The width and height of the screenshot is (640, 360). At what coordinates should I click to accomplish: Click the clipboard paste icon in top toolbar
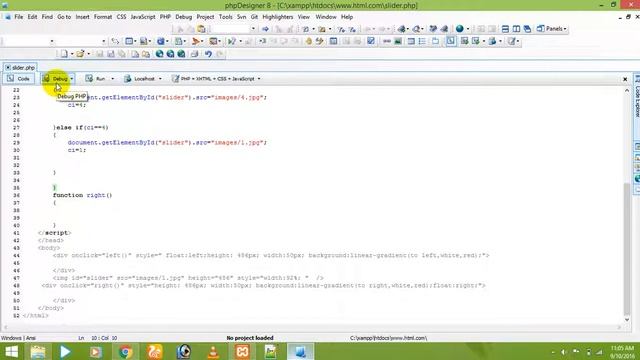201,29
